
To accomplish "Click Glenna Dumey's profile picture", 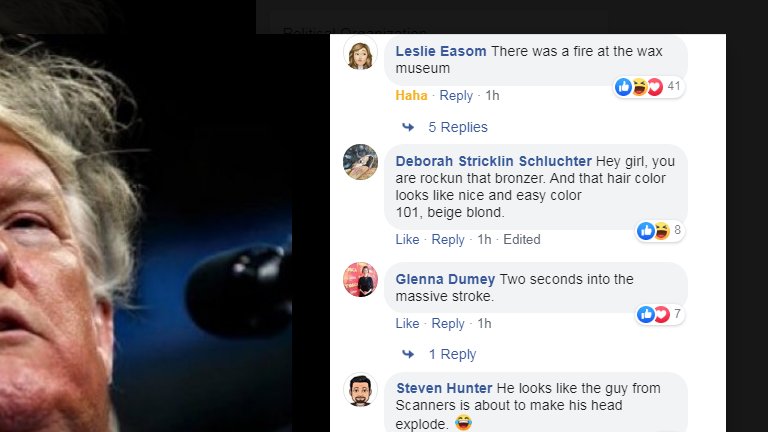I will point(360,280).
